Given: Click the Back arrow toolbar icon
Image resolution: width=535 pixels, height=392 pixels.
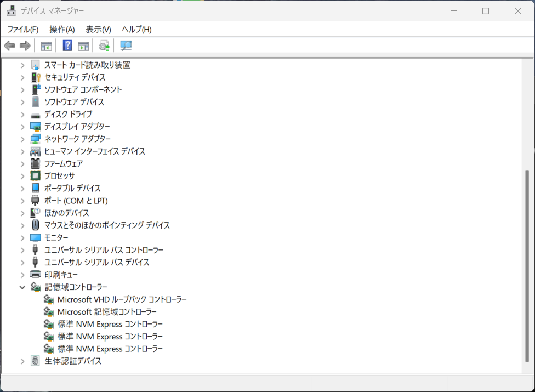Looking at the screenshot, I should (9, 46).
